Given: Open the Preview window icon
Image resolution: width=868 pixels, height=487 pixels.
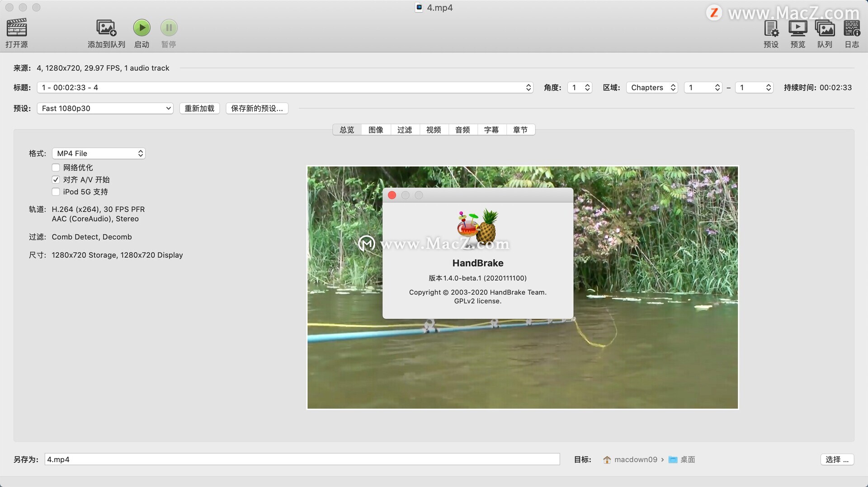Looking at the screenshot, I should tap(798, 28).
